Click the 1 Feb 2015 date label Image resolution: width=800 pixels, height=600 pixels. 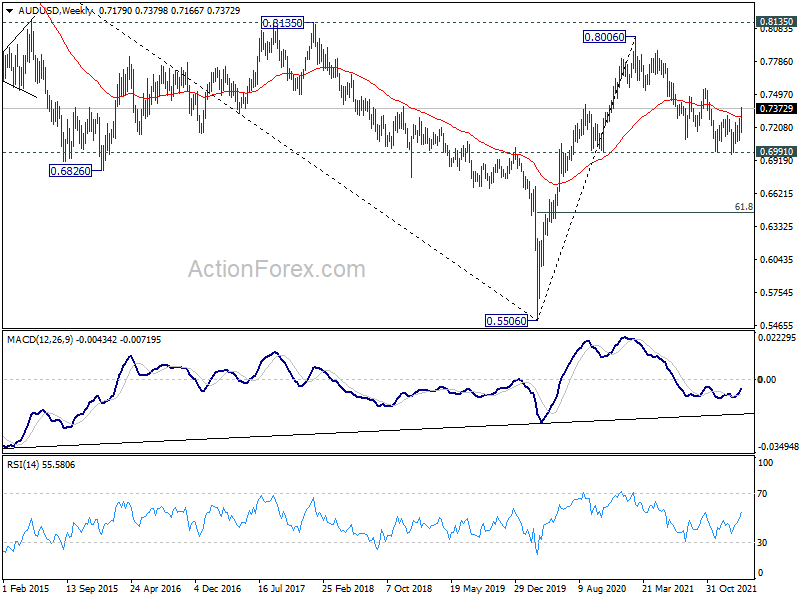tap(26, 588)
